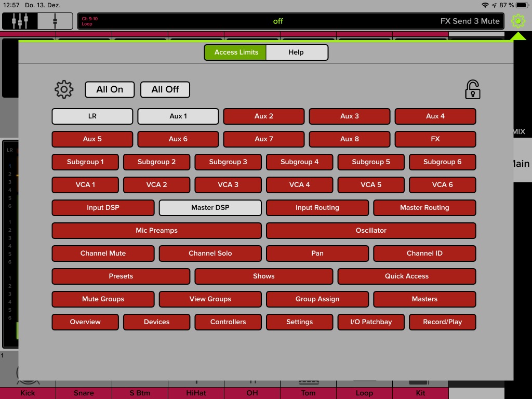The image size is (532, 399).
Task: Toggle LR access limit
Action: point(92,116)
